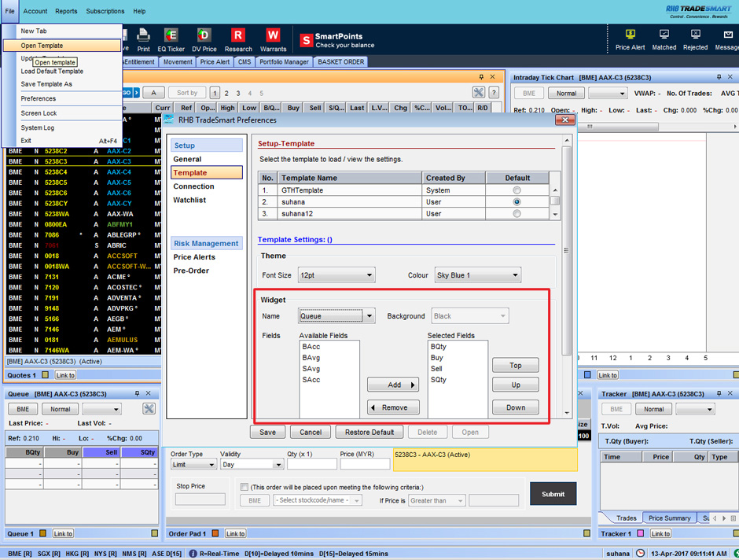Open Rejected orders icon
Image resolution: width=739 pixels, height=560 pixels.
(x=695, y=36)
